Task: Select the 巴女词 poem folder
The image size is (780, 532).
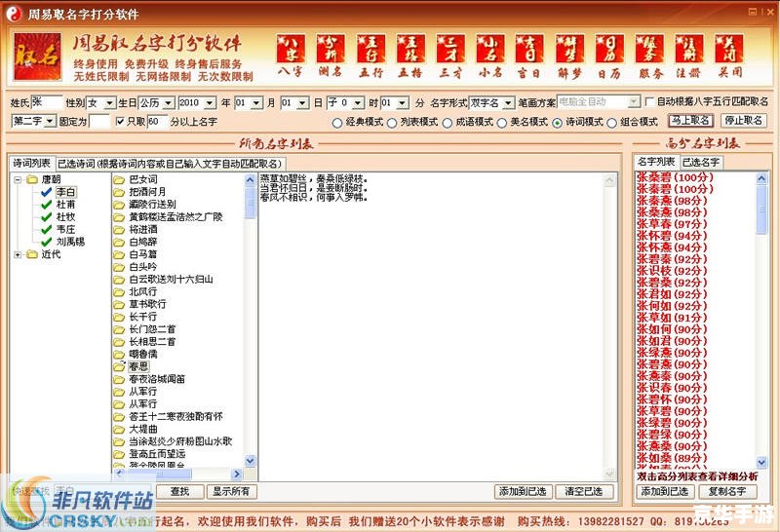Action: 136,179
